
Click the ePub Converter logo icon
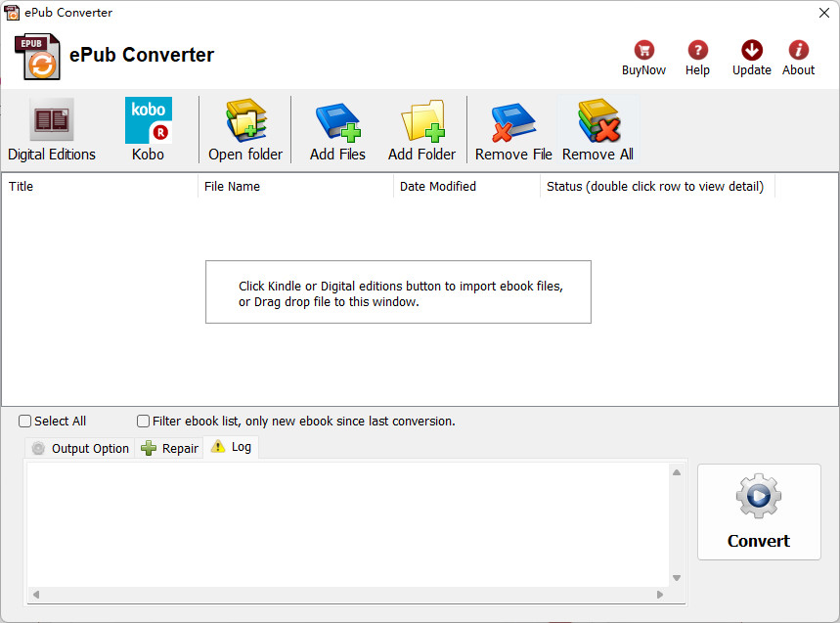[x=37, y=57]
